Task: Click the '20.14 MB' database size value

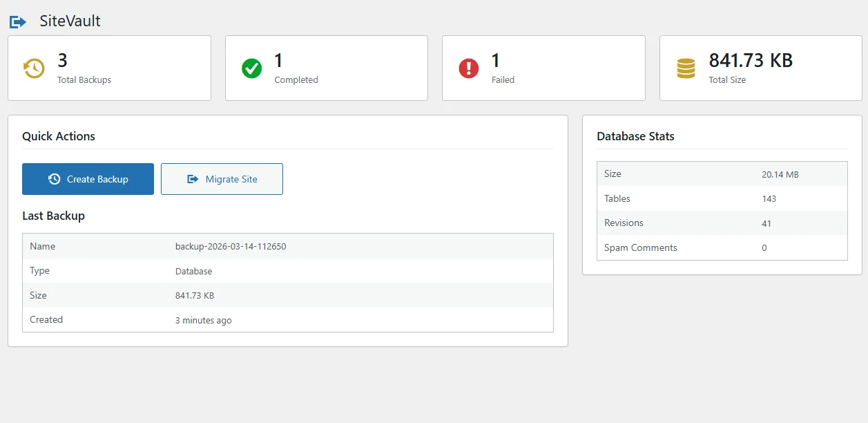Action: tap(780, 175)
